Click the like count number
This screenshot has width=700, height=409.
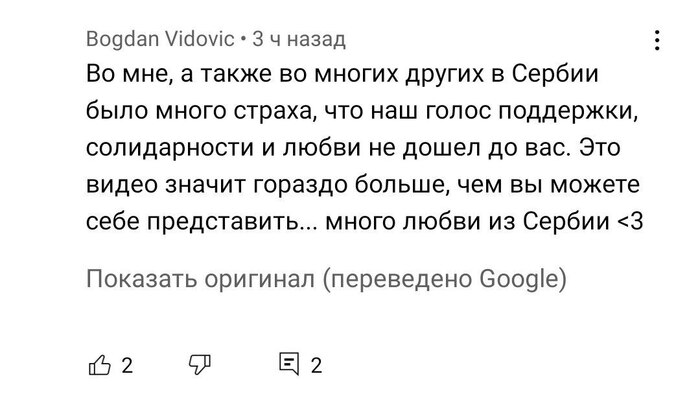(127, 366)
